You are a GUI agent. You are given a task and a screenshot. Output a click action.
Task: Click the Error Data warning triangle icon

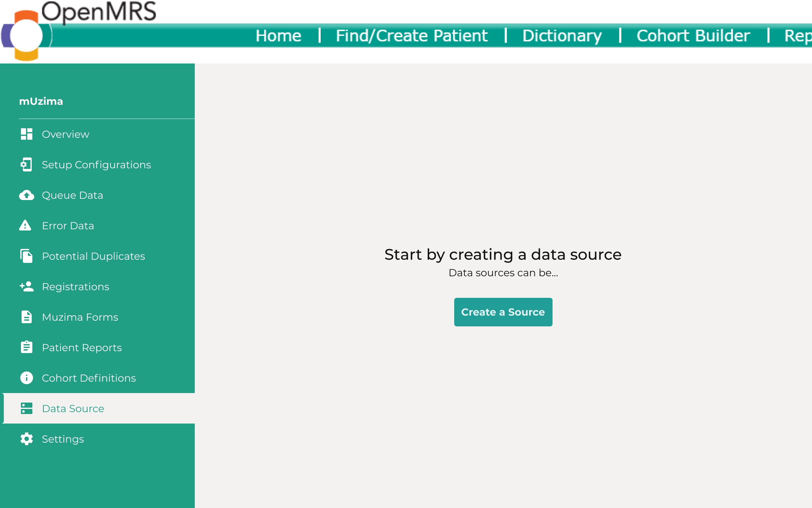(25, 225)
